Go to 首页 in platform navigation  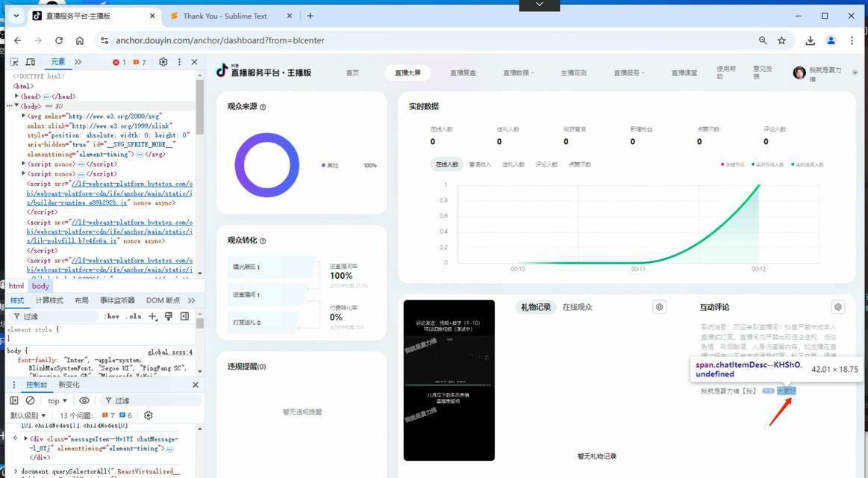tap(352, 72)
